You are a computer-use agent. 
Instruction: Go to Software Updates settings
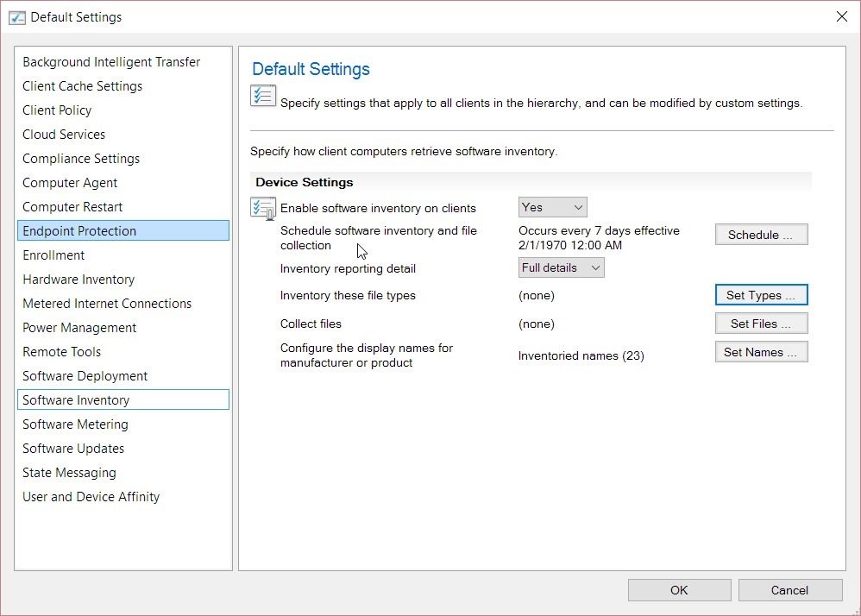(x=123, y=449)
